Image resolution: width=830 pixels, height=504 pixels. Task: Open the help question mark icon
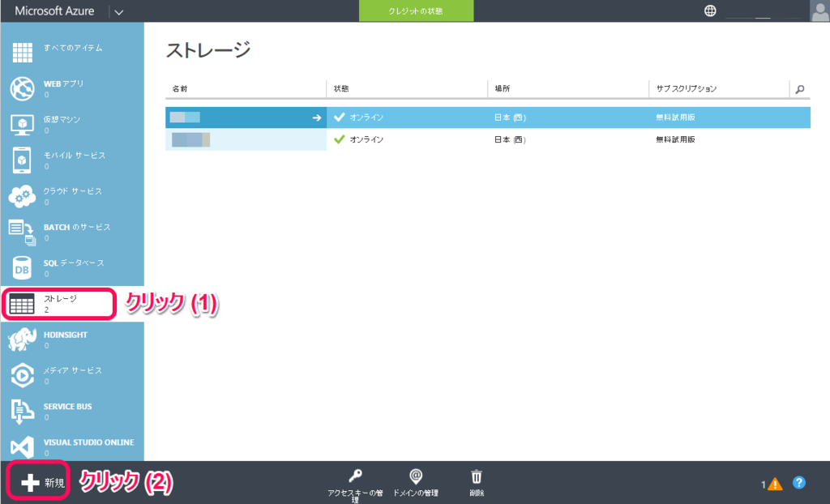(x=798, y=482)
